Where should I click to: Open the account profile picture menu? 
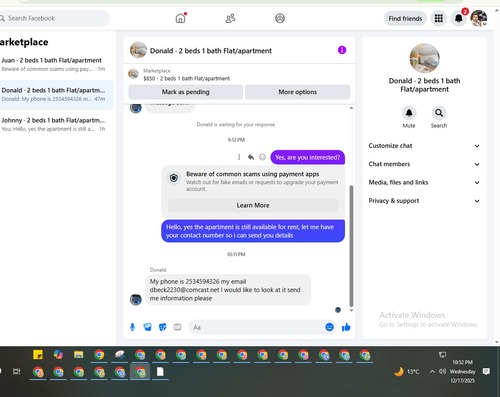[x=479, y=18]
